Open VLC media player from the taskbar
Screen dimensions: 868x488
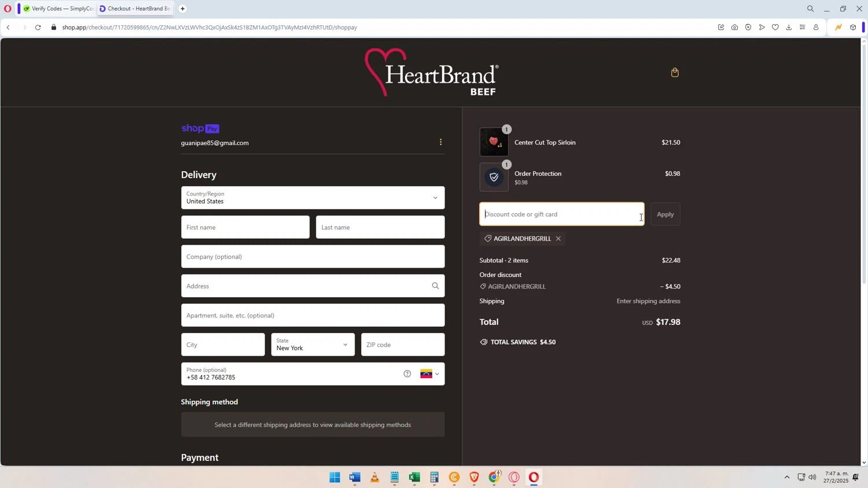coord(375,477)
